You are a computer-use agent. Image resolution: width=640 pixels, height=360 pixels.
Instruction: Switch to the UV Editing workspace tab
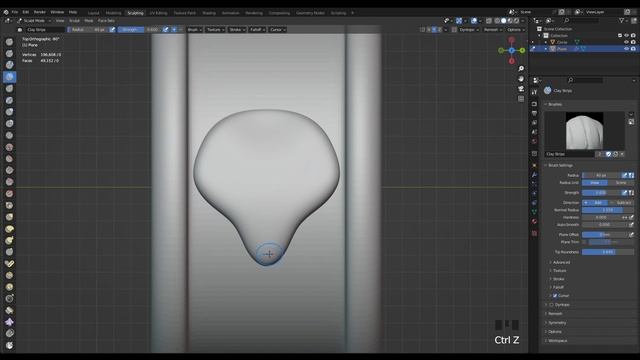click(158, 13)
